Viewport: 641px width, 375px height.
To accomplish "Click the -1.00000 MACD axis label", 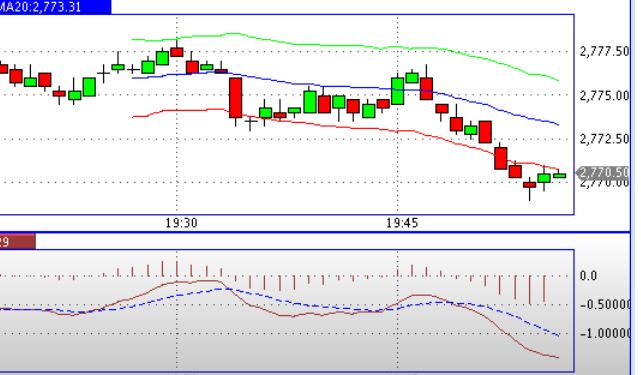I will tap(605, 334).
